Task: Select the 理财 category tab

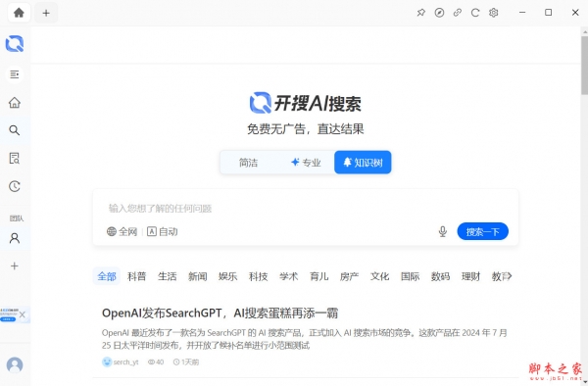Action: [x=470, y=276]
